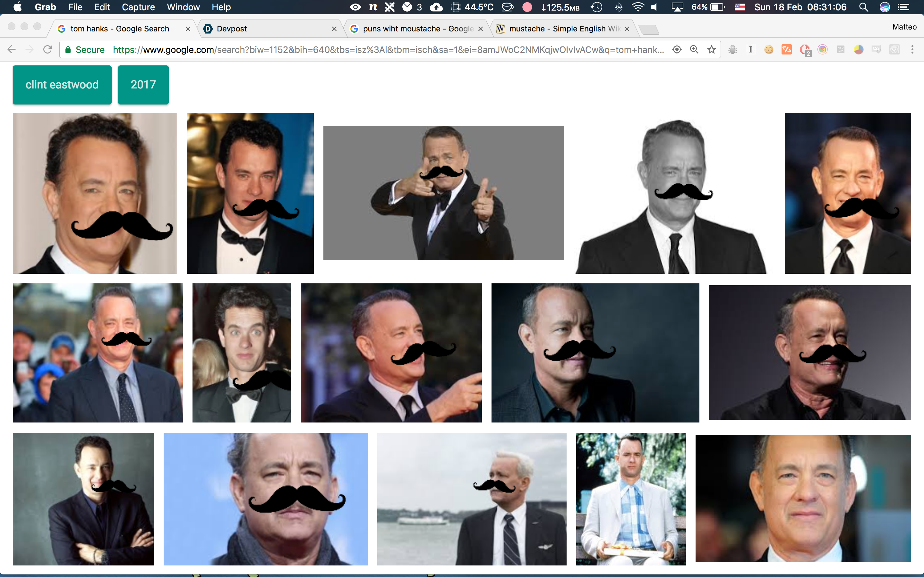Bookmark this page with the star icon
The width and height of the screenshot is (924, 577).
[711, 50]
